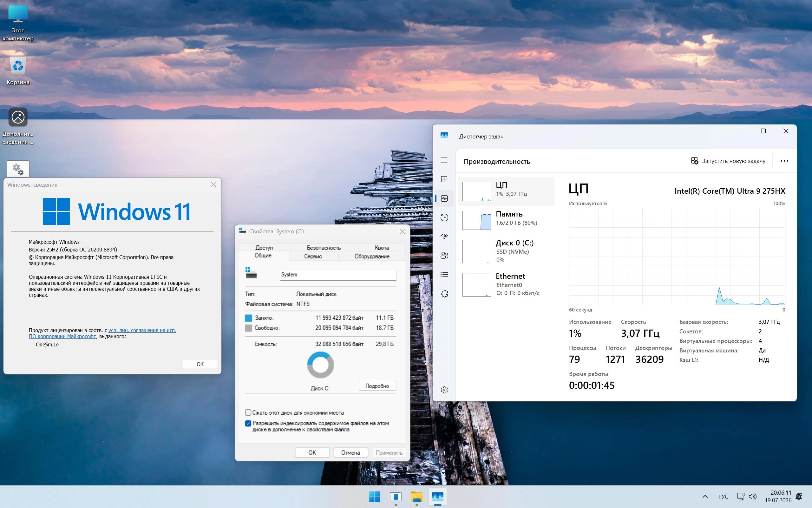Open the three-dot more options menu
The image size is (812, 508).
784,161
